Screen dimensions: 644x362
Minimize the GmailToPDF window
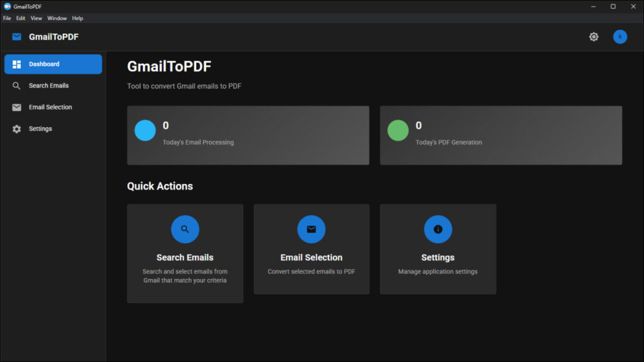coord(593,6)
